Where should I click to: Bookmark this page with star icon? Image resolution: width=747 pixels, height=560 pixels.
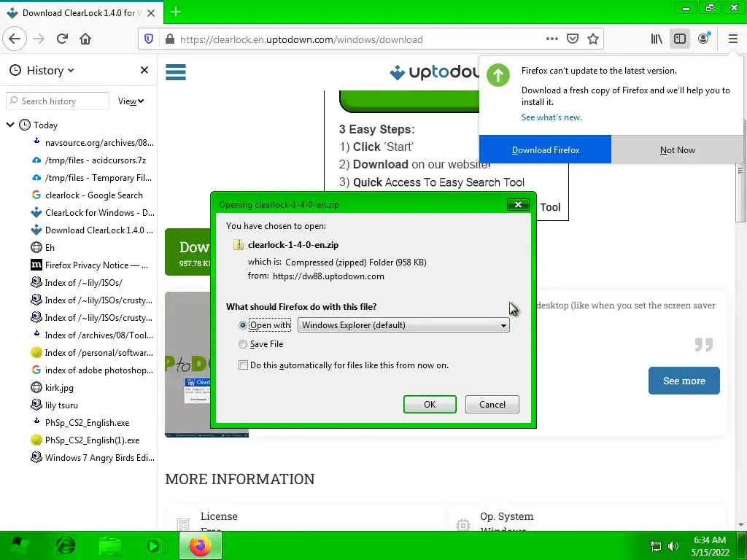pos(592,39)
